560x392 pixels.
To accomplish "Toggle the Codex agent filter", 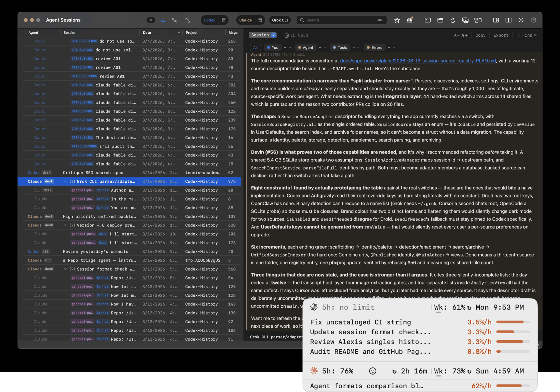I will [209, 20].
